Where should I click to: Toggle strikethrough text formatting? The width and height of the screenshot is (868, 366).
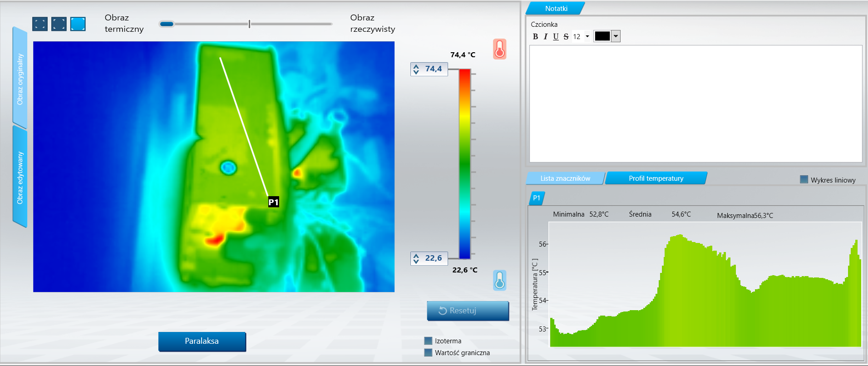pos(566,37)
